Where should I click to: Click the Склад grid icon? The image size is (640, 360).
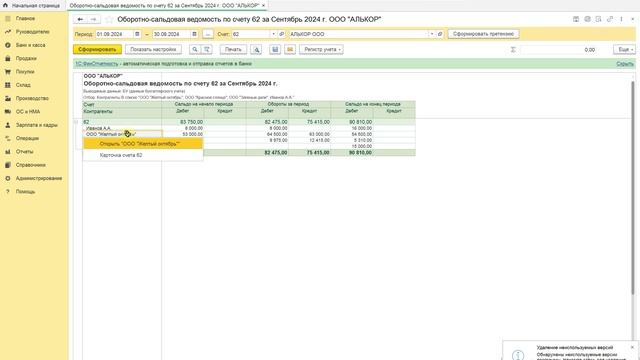point(8,85)
